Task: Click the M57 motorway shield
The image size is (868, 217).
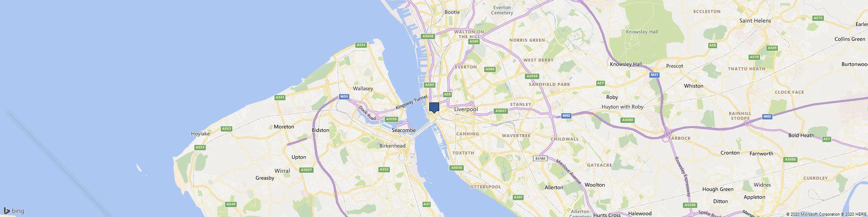Action: click(654, 75)
